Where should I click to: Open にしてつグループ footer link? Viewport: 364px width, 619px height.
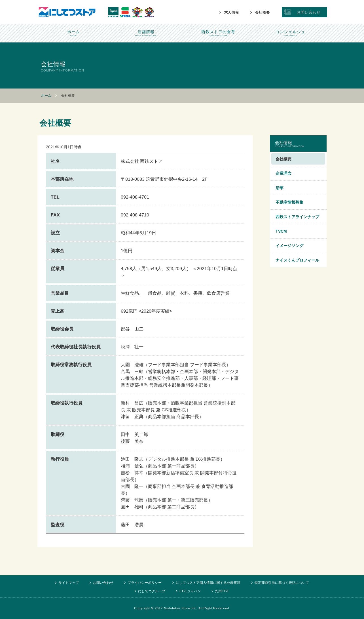tap(150, 591)
